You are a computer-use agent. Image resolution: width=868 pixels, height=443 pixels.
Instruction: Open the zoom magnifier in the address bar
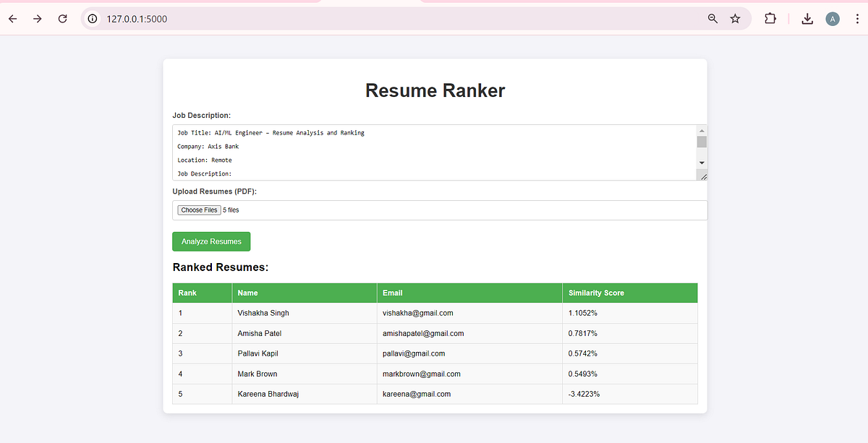click(x=712, y=19)
